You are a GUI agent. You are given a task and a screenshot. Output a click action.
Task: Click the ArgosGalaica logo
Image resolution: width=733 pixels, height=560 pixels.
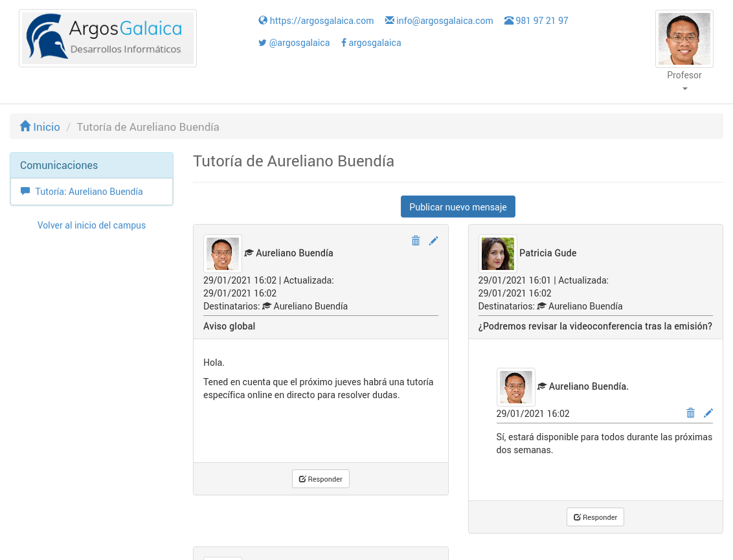(x=107, y=38)
